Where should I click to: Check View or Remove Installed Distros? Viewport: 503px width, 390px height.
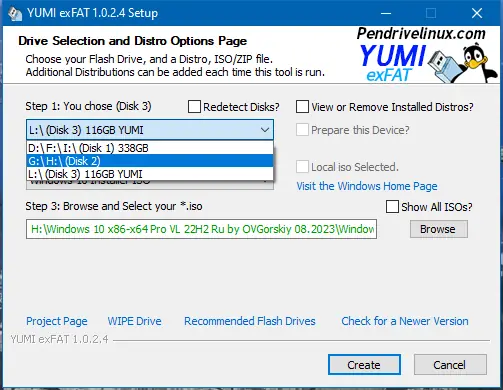302,107
